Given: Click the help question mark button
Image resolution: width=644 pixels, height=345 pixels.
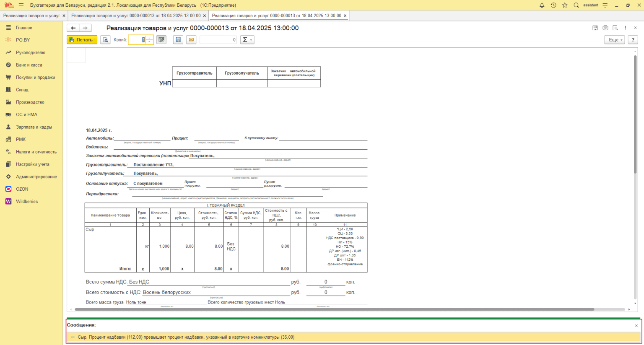Looking at the screenshot, I should 633,40.
